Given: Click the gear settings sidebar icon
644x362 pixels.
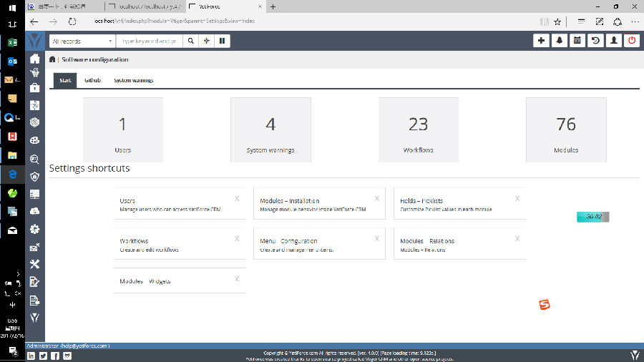Looking at the screenshot, I should 35,229.
